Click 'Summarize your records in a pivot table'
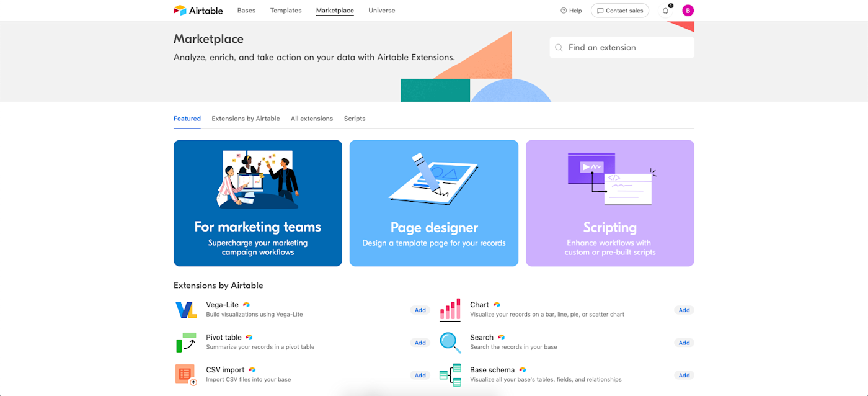868x396 pixels. click(260, 347)
